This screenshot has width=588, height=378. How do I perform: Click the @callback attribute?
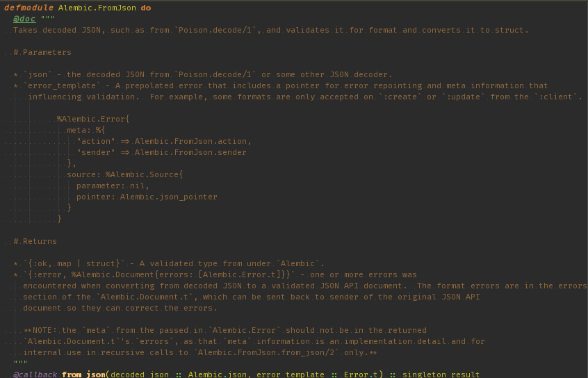35,374
